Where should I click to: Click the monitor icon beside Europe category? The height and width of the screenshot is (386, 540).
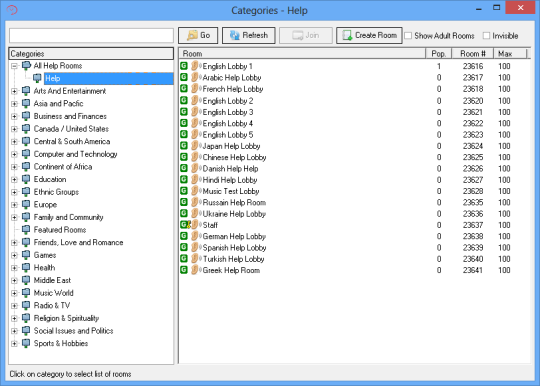(x=26, y=204)
